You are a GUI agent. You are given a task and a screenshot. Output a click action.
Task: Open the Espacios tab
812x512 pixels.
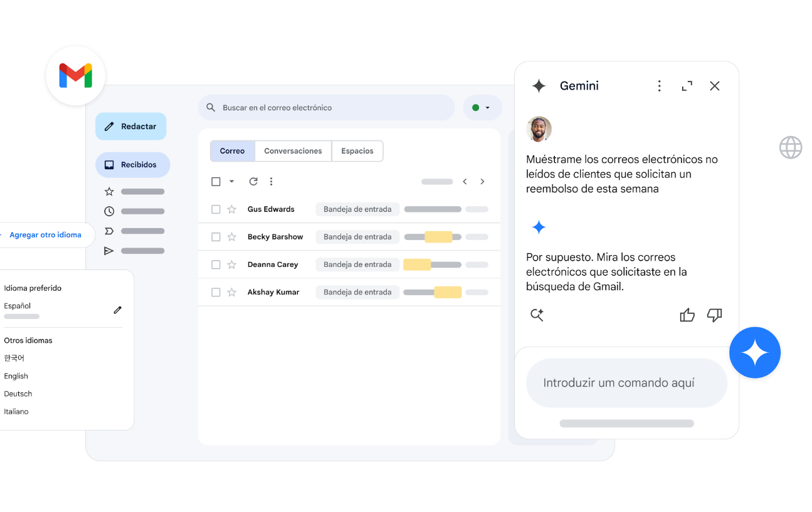357,151
